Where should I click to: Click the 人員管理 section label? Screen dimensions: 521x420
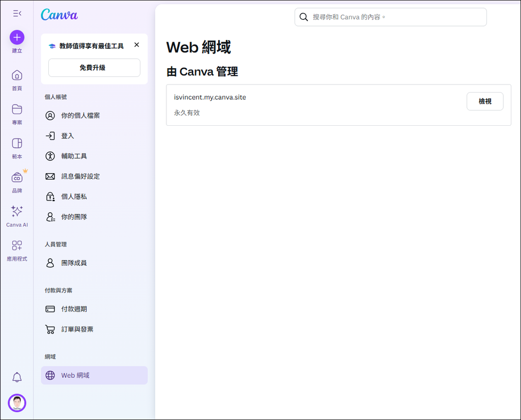(x=56, y=244)
